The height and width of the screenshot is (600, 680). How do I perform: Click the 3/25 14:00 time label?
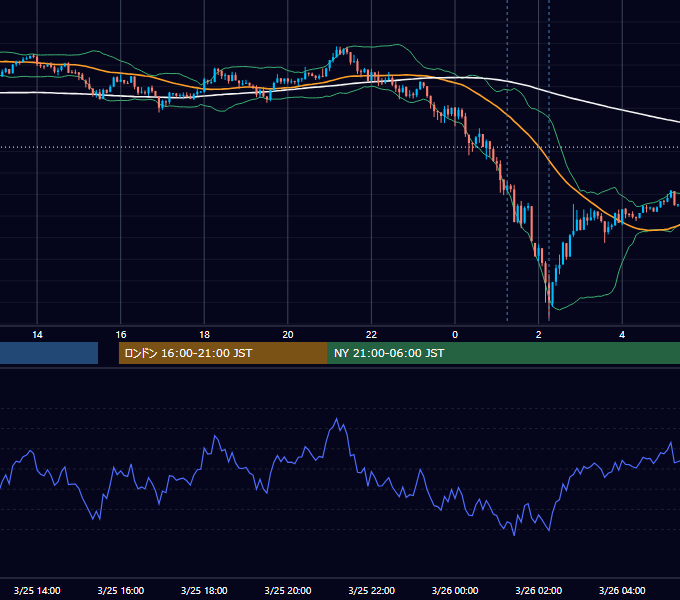37,590
